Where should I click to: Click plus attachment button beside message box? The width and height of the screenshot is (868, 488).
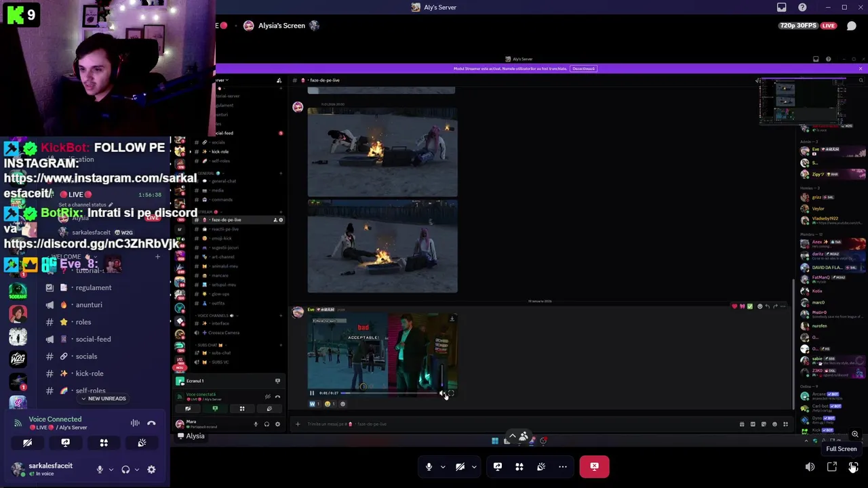point(297,424)
